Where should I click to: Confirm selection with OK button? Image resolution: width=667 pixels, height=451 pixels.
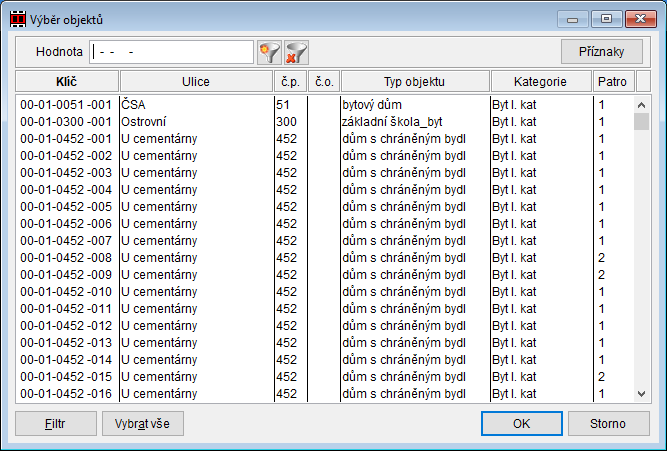[x=521, y=423]
